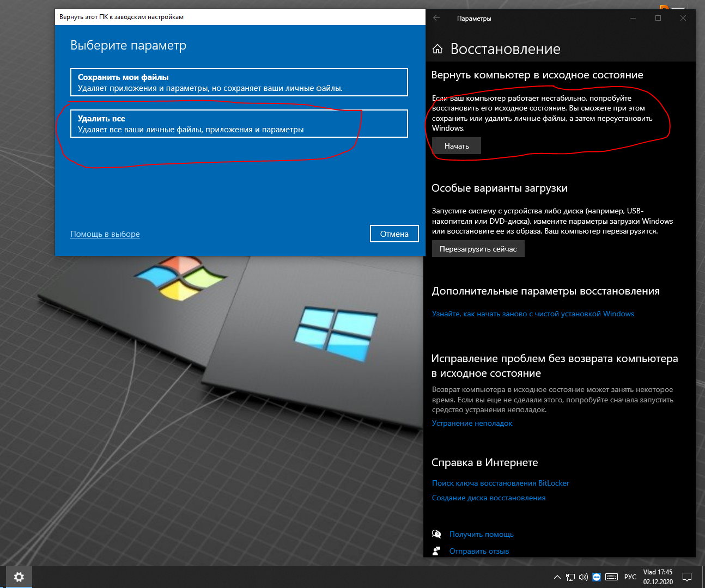Open TeamViewer tray icon
Screen dimensions: 705x588
click(597, 577)
